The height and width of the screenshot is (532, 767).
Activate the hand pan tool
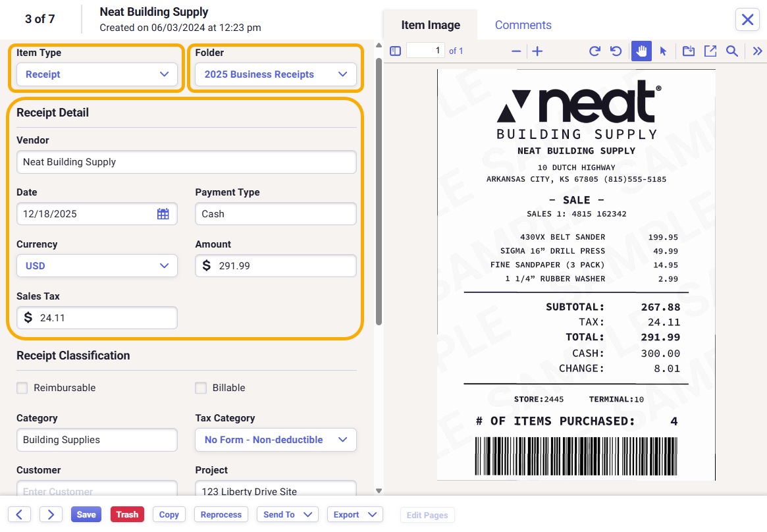pos(641,51)
